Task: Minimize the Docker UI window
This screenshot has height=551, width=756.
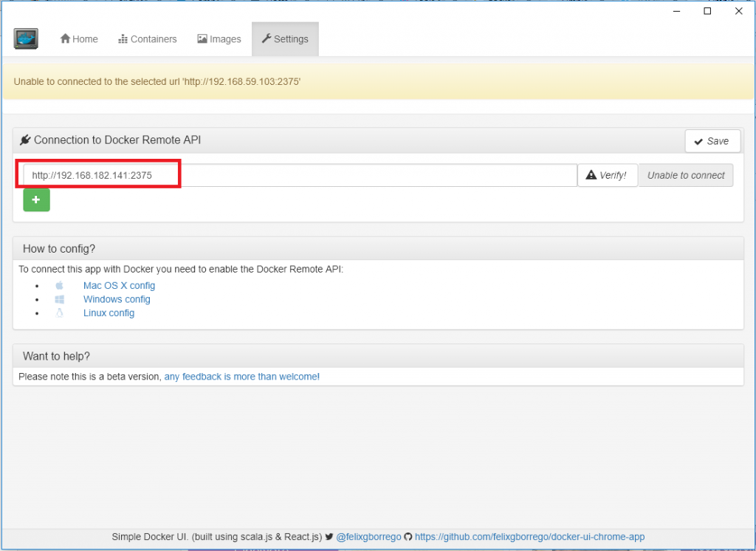Action: [676, 11]
